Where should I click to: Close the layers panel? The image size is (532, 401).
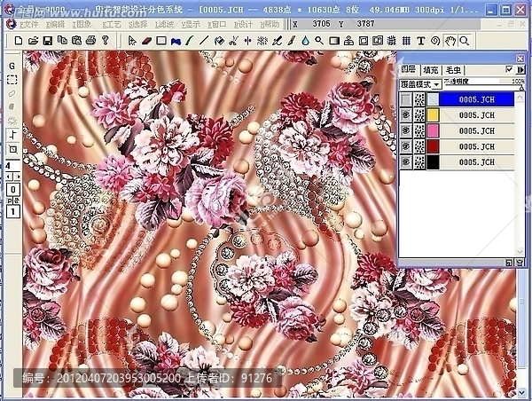coord(520,59)
